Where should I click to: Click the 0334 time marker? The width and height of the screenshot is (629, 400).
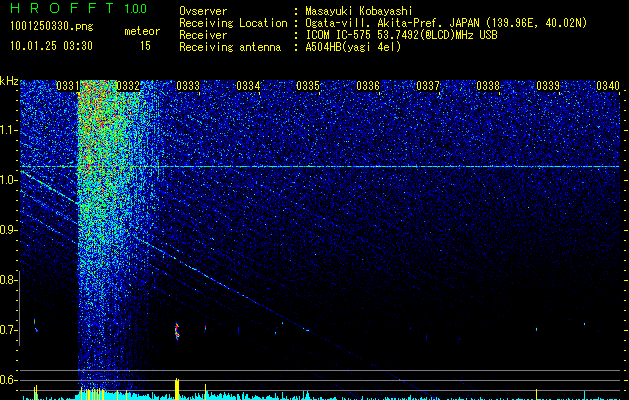click(248, 86)
